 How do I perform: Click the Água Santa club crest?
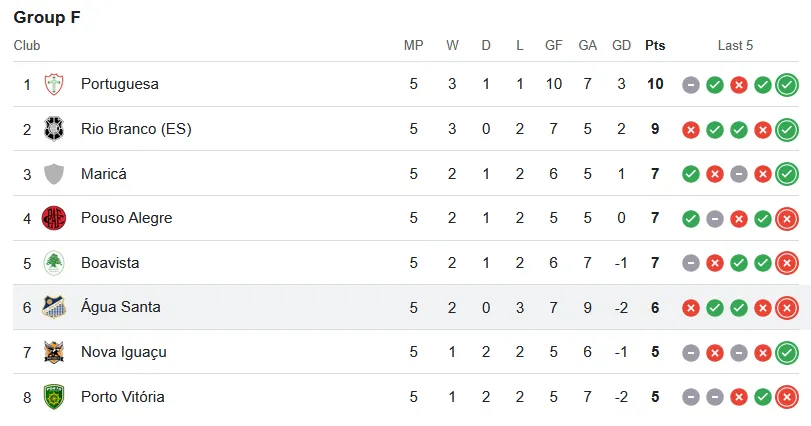click(54, 307)
